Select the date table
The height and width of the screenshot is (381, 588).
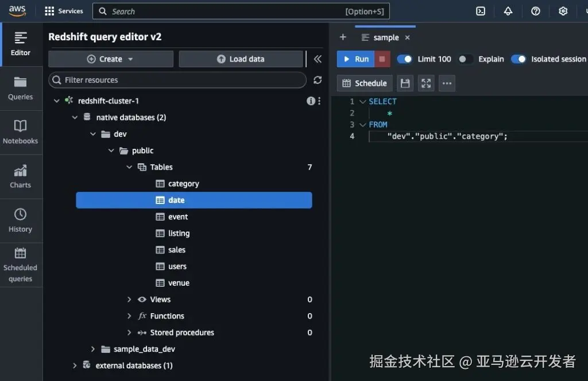pos(194,200)
